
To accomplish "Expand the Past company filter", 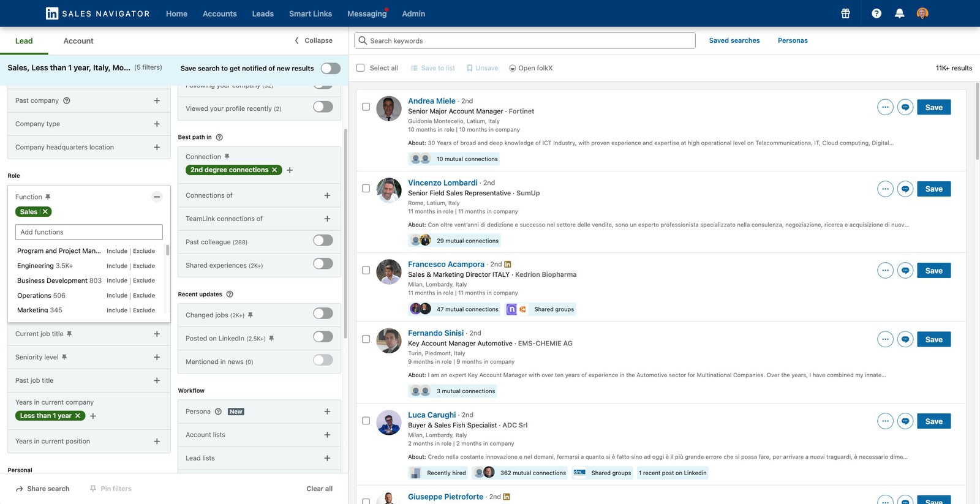I will click(x=157, y=100).
